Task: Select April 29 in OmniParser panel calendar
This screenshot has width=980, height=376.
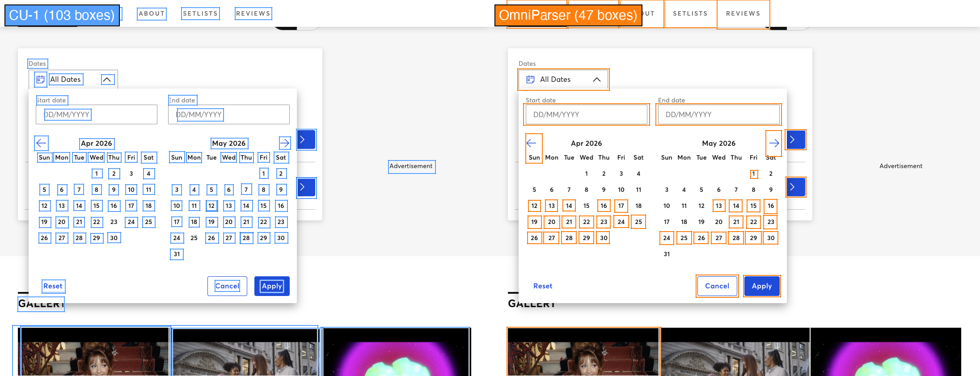Action: (587, 238)
